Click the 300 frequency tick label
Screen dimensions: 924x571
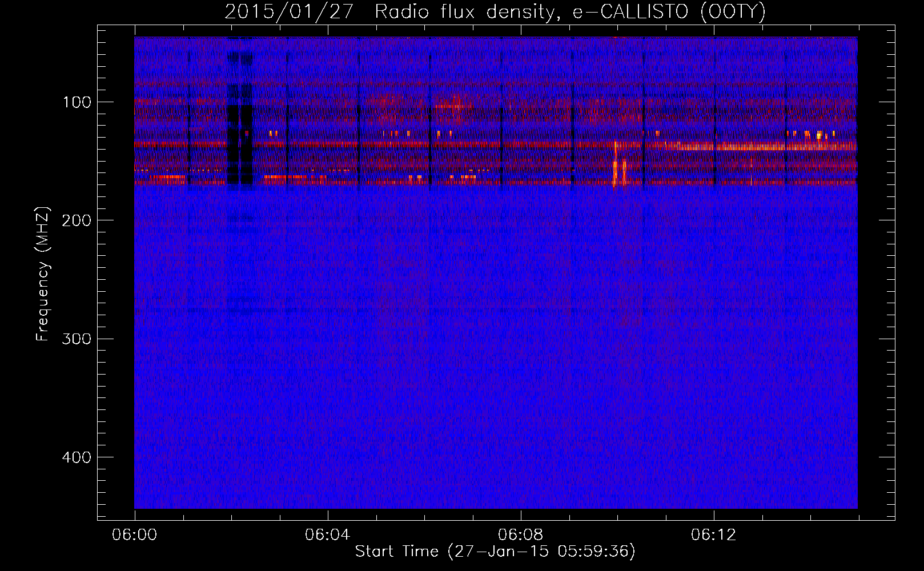click(x=77, y=339)
